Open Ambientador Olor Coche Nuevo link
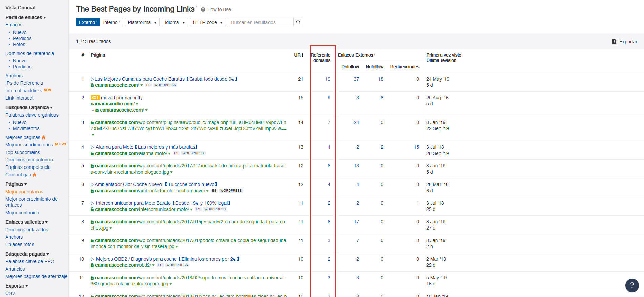Viewport: 644px width, 297px height. coord(154,184)
